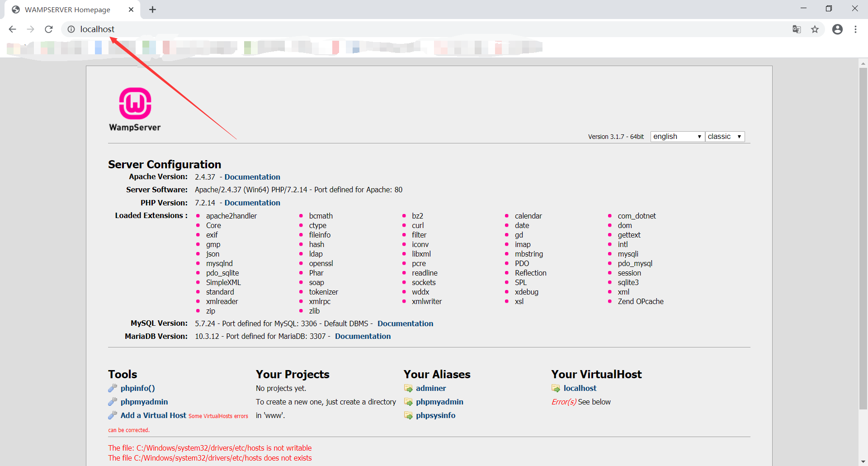Click the 'Server Configuration' heading
Viewport: 868px width, 466px height.
165,164
